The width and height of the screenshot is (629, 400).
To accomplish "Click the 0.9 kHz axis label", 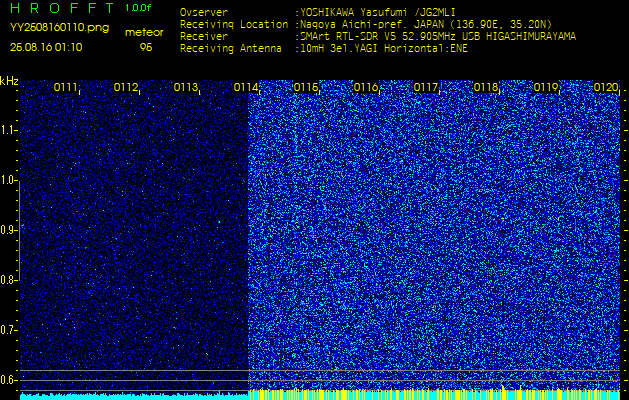I will pos(8,230).
